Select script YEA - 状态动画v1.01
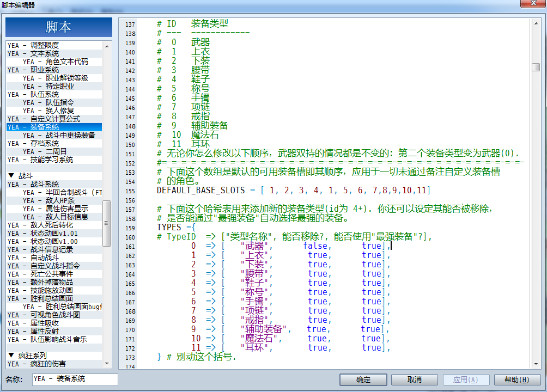The height and width of the screenshot is (392, 547). coord(54,234)
